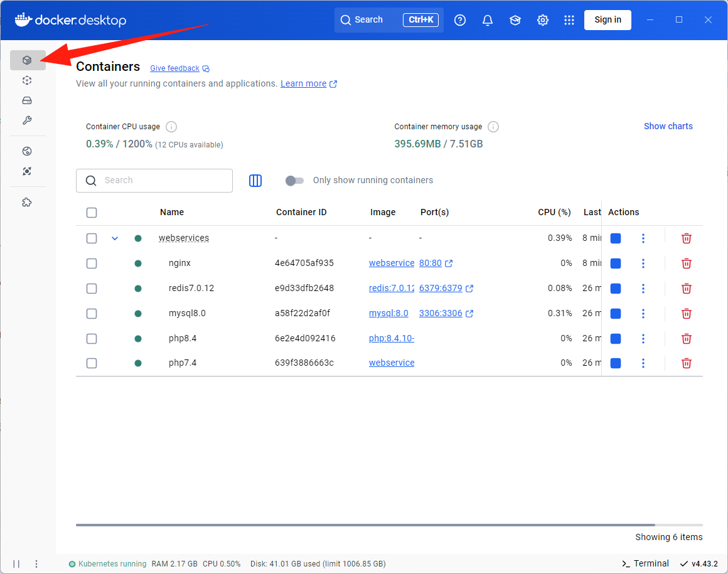Open the notifications bell
Screen dimensions: 728x574
point(488,20)
